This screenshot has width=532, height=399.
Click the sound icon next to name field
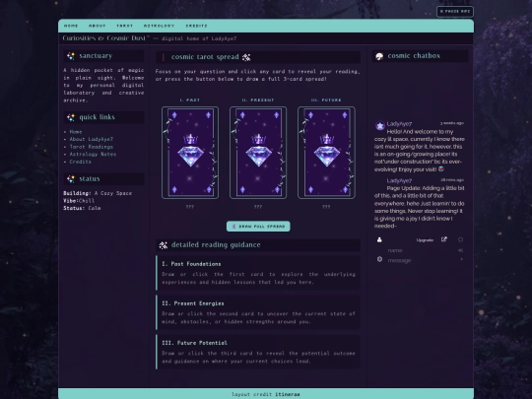point(460,250)
